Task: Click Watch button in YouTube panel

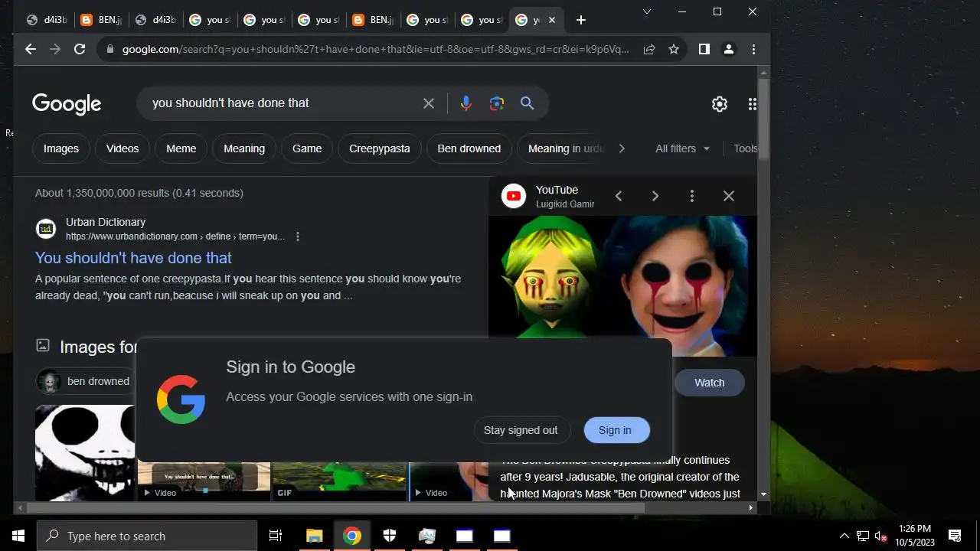Action: coord(709,383)
